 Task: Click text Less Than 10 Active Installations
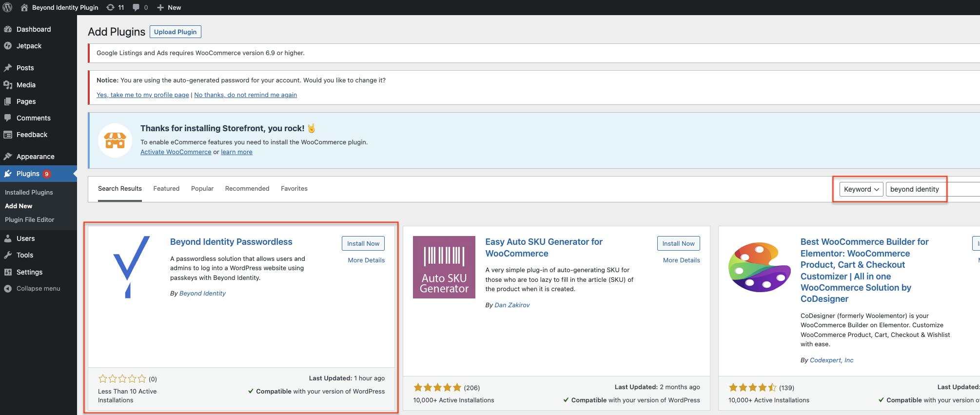(x=127, y=396)
